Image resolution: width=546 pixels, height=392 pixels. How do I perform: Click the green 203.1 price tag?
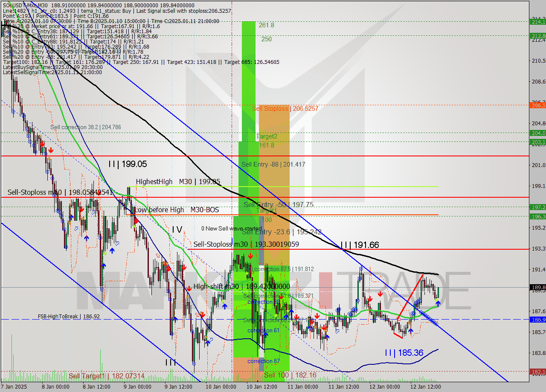coord(538,141)
